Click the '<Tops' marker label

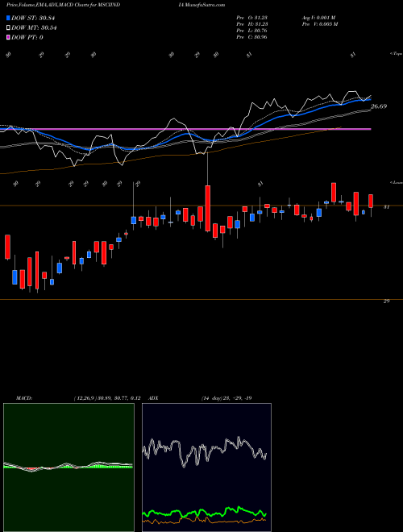[396, 54]
